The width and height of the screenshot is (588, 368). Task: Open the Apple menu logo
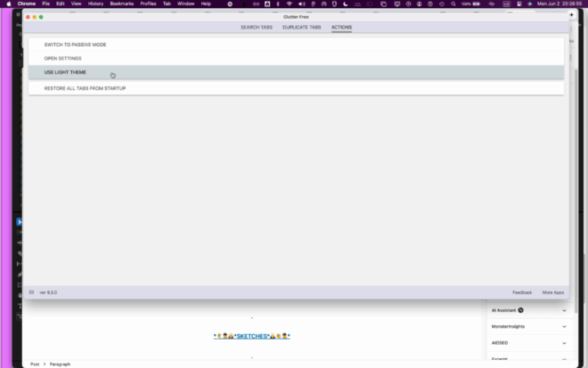9,4
